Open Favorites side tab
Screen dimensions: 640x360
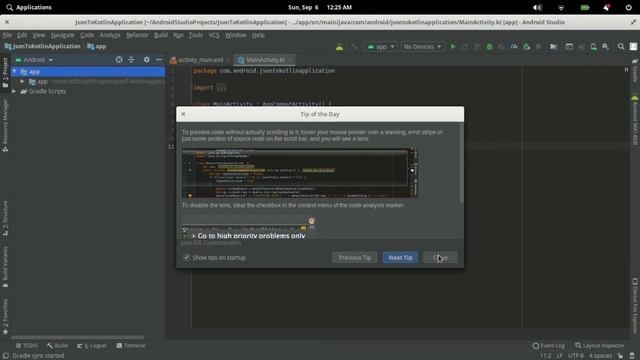coord(5,317)
